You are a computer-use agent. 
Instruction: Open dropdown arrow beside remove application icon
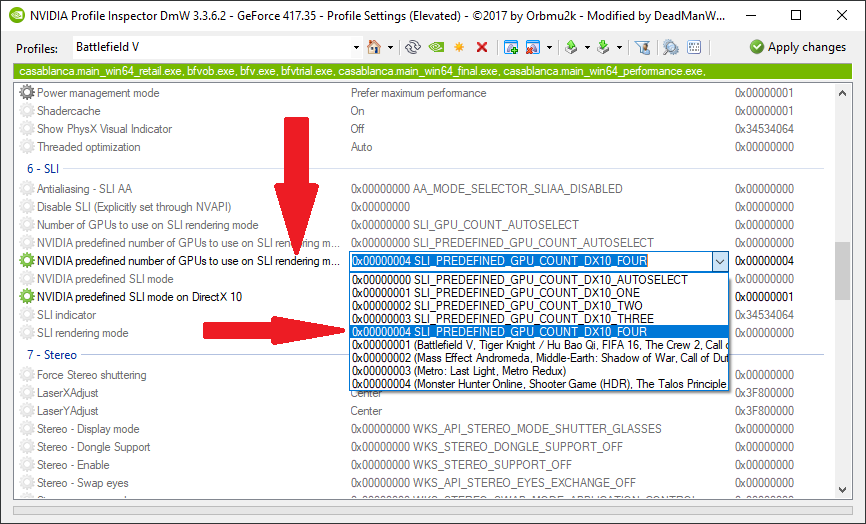click(x=549, y=47)
